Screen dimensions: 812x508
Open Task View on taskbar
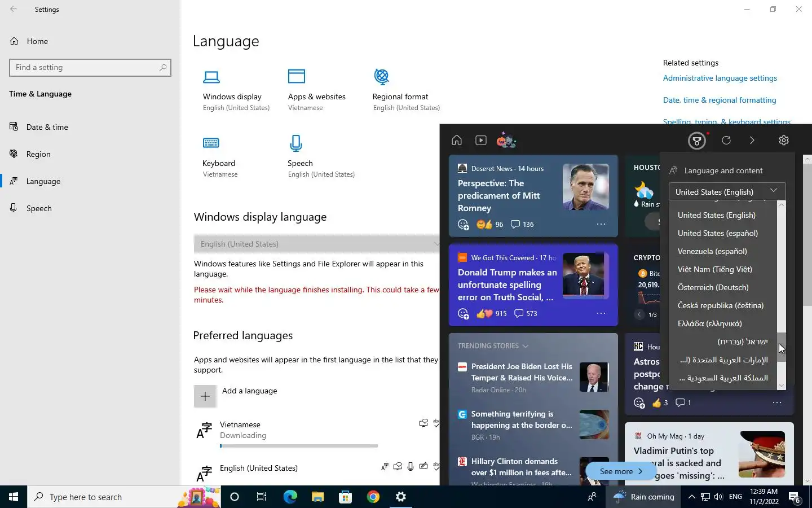click(261, 497)
